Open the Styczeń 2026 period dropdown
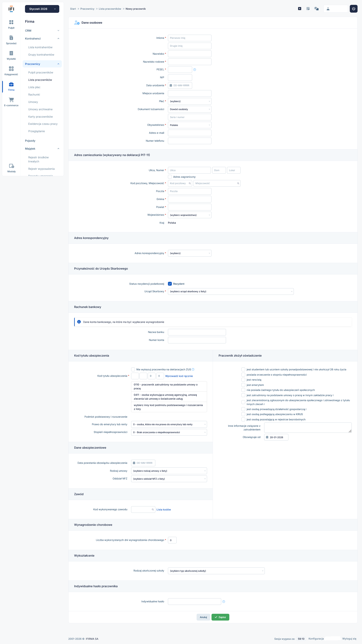 point(42,9)
